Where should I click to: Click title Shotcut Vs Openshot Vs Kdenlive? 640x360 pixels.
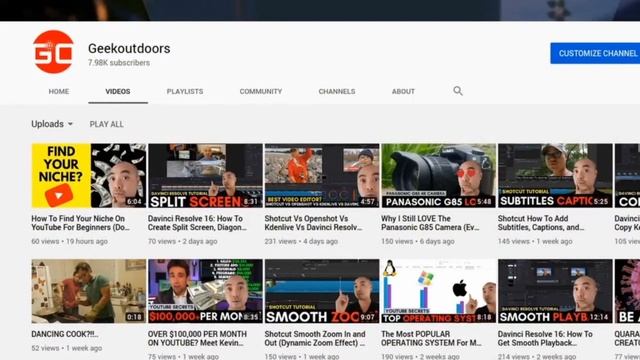313,223
